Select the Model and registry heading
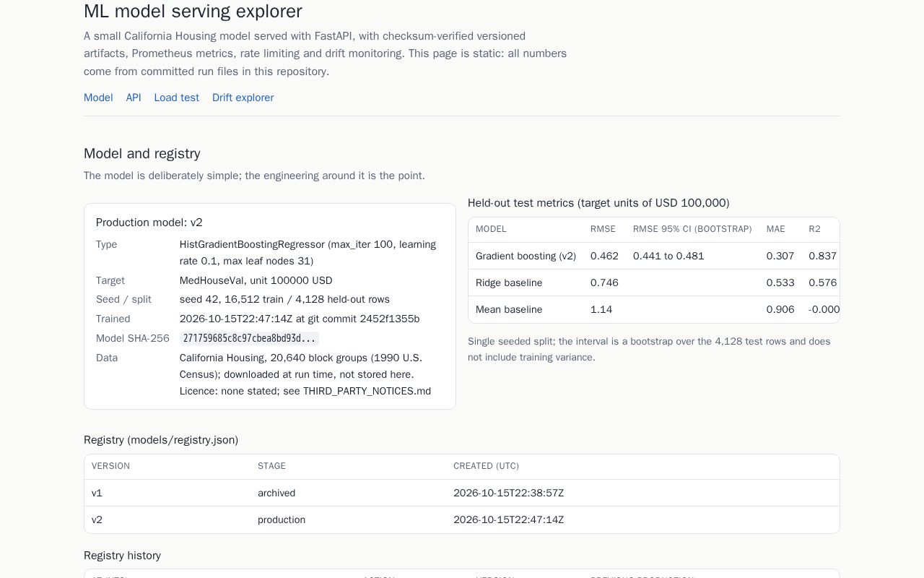Screen dimensions: 924x578 click(x=142, y=153)
